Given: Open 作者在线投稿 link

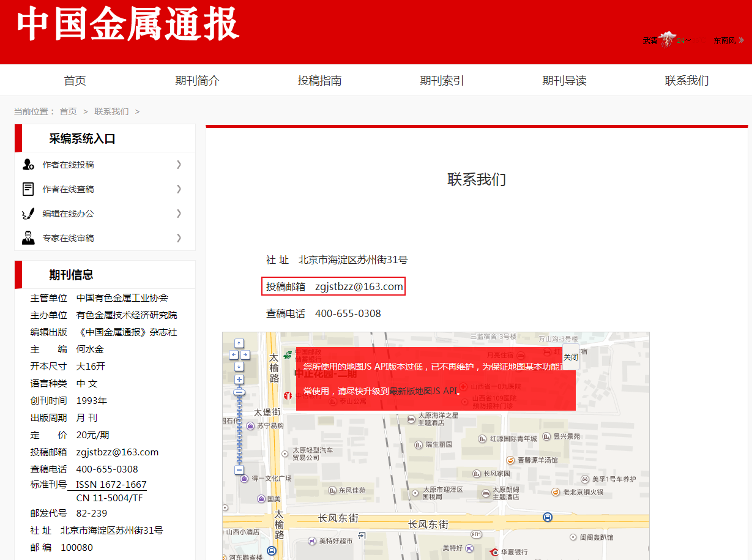Looking at the screenshot, I should (x=68, y=165).
